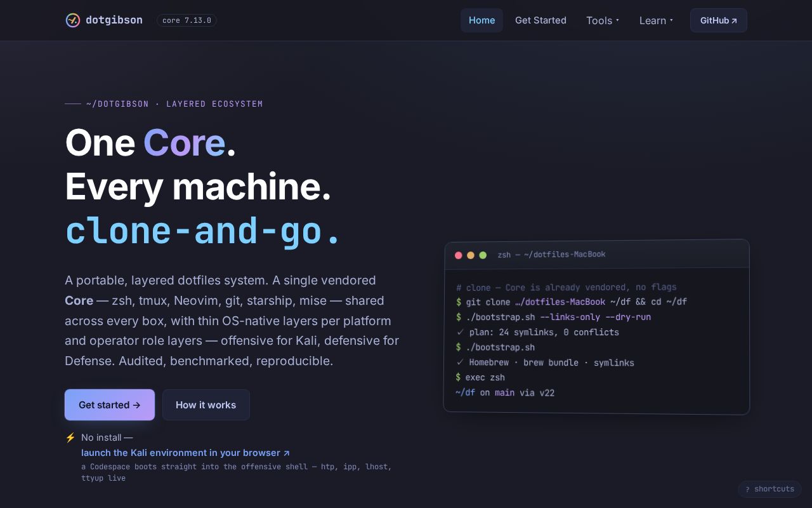Image resolution: width=812 pixels, height=508 pixels.
Task: Click the ~/df on main via v22 prompt
Action: 505,392
